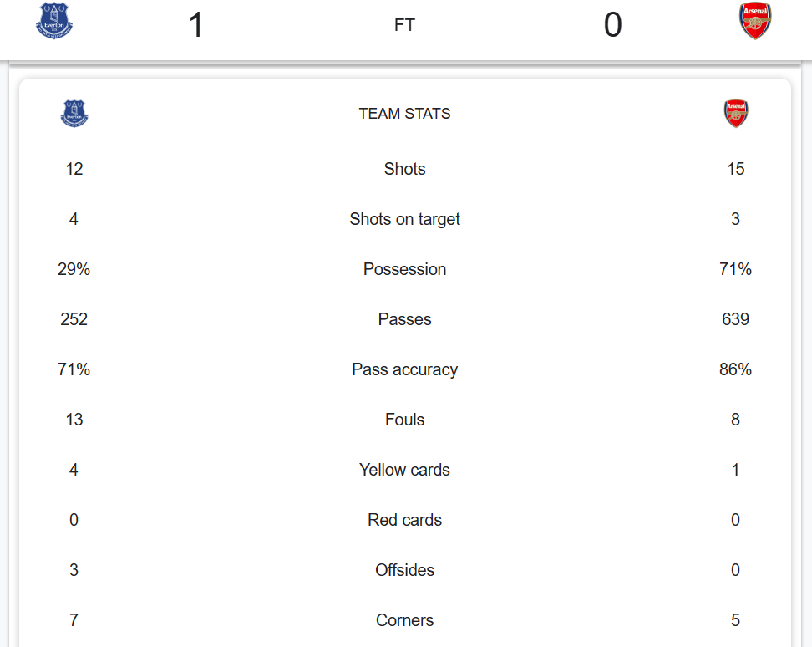This screenshot has height=647, width=812.
Task: Click the Offsides row label
Action: (x=405, y=570)
